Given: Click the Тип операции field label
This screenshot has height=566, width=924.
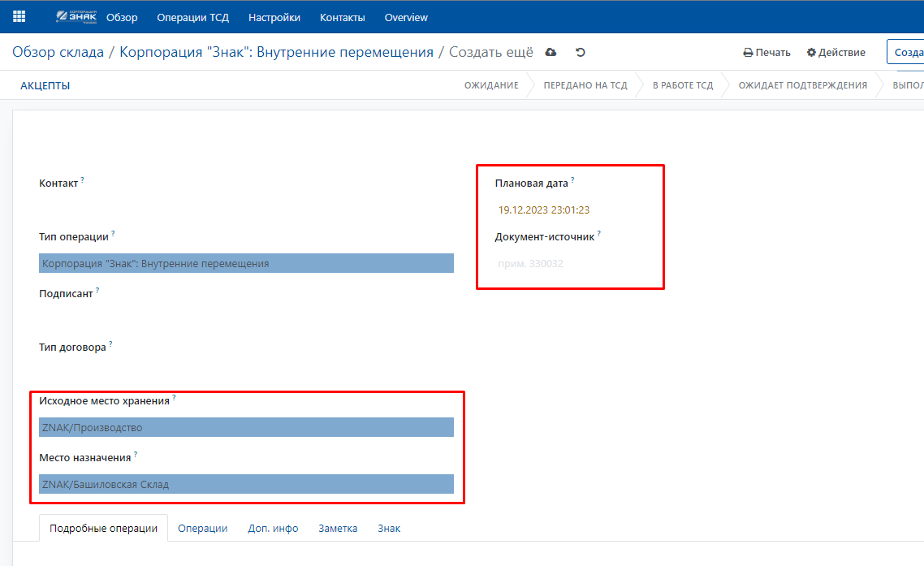Looking at the screenshot, I should 74,237.
